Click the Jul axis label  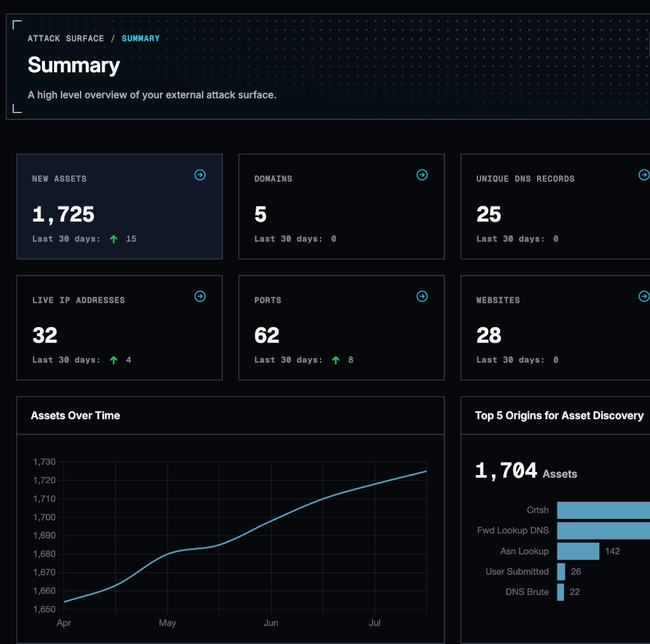coord(375,623)
